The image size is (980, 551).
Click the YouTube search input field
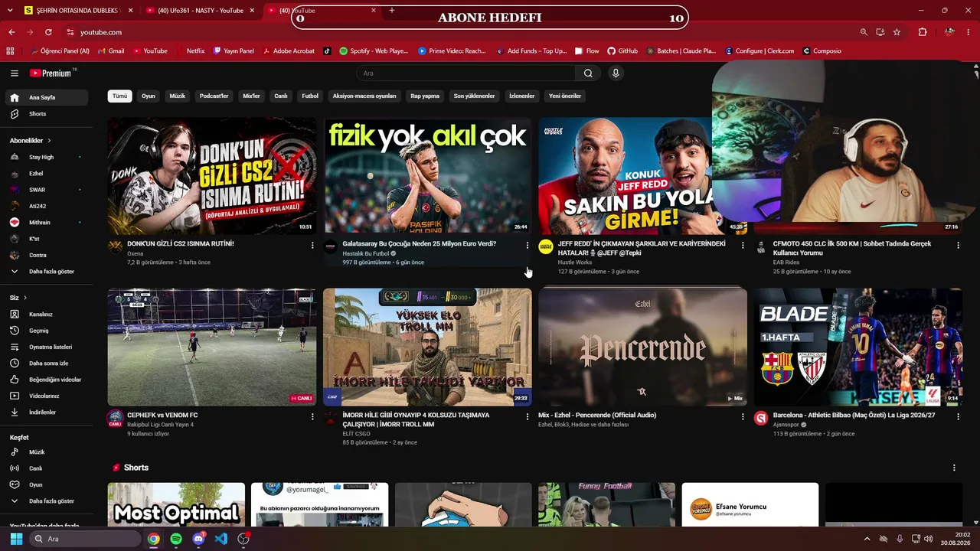pyautogui.click(x=465, y=73)
